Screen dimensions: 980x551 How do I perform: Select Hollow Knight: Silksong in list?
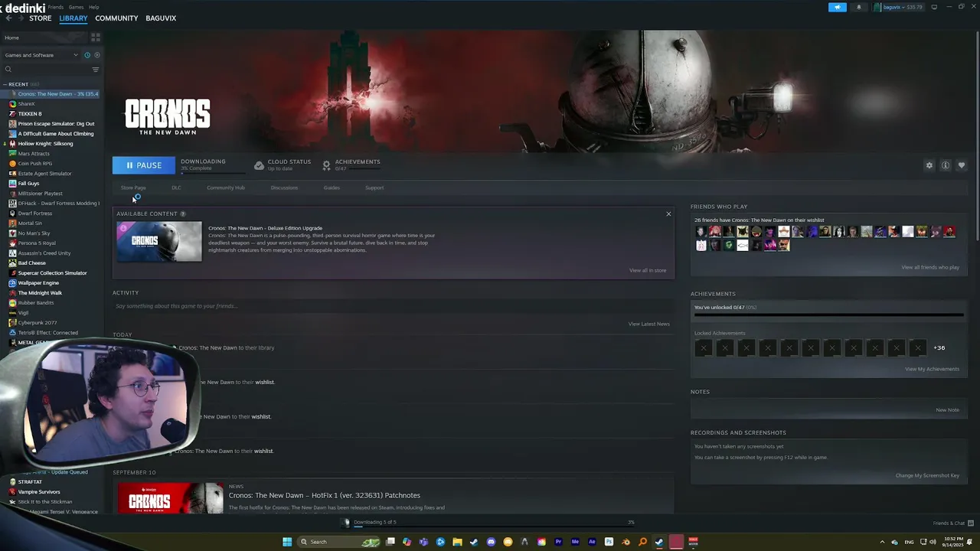[45, 143]
